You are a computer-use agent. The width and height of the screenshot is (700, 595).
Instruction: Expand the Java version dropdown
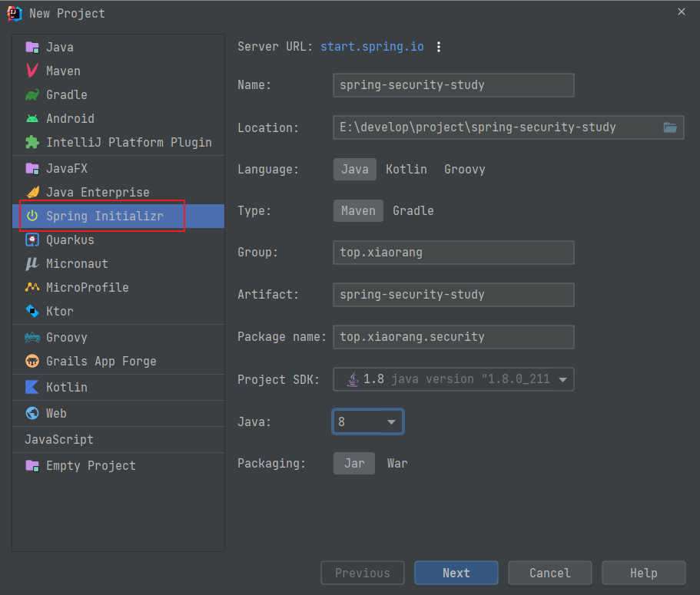pos(367,421)
